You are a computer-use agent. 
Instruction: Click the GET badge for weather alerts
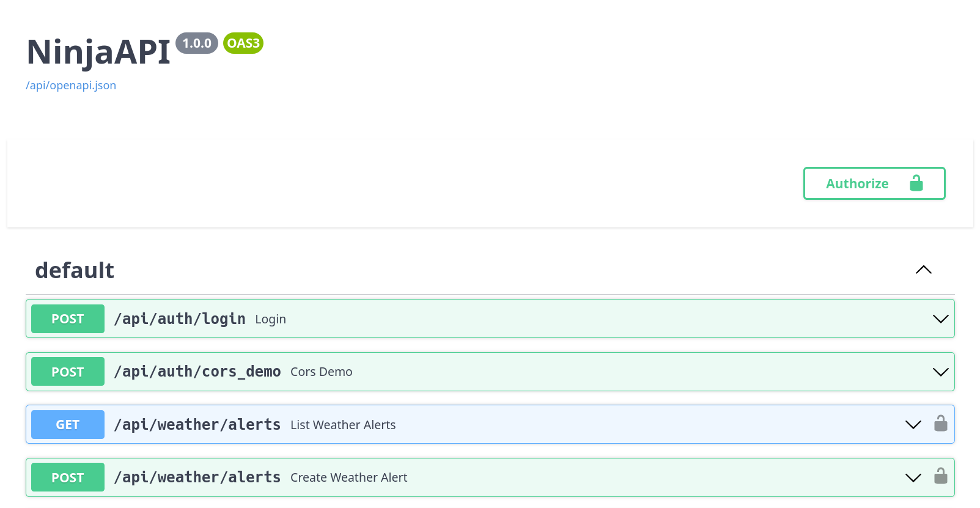click(68, 424)
